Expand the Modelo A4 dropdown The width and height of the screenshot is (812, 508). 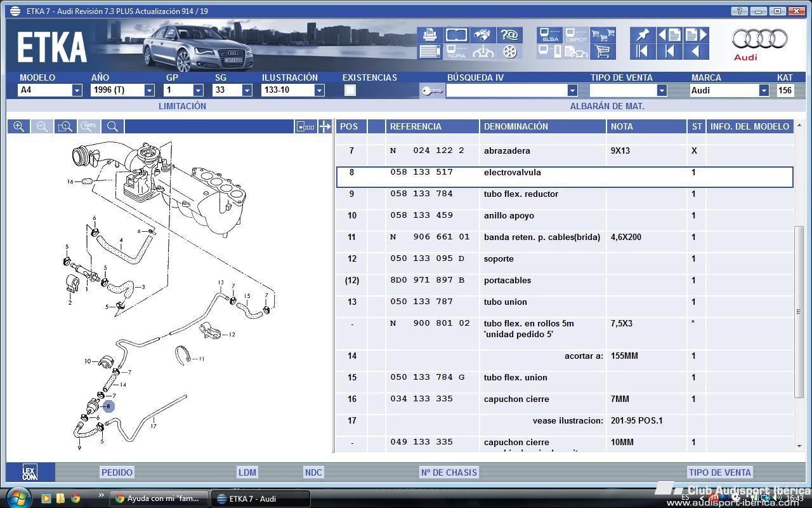pyautogui.click(x=77, y=90)
